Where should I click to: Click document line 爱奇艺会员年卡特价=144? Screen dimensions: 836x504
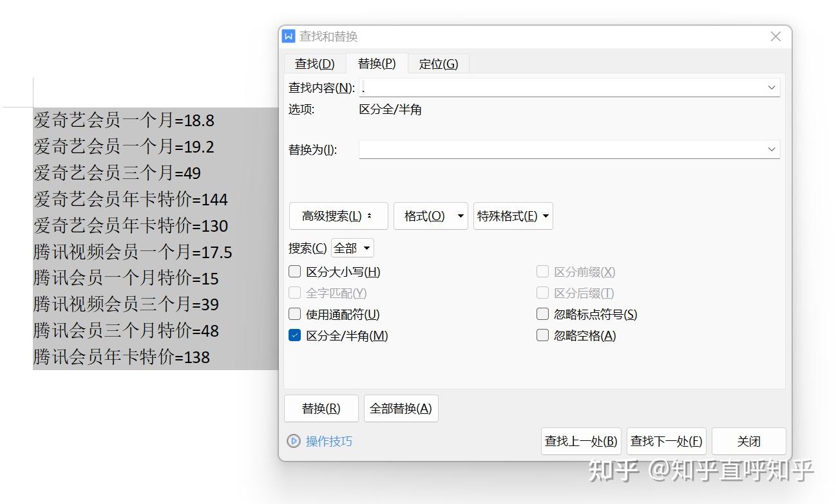[x=131, y=200]
